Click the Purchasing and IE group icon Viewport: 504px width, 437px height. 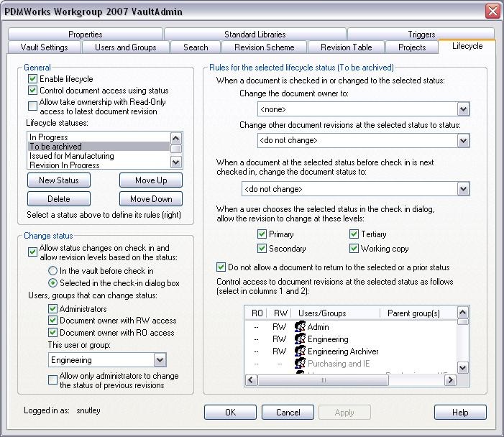point(300,363)
